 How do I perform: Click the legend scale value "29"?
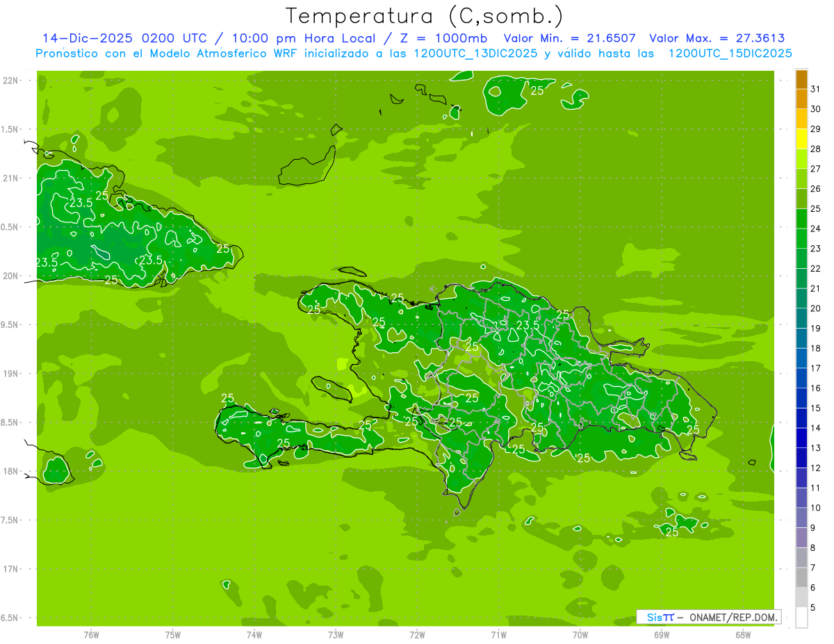[816, 129]
